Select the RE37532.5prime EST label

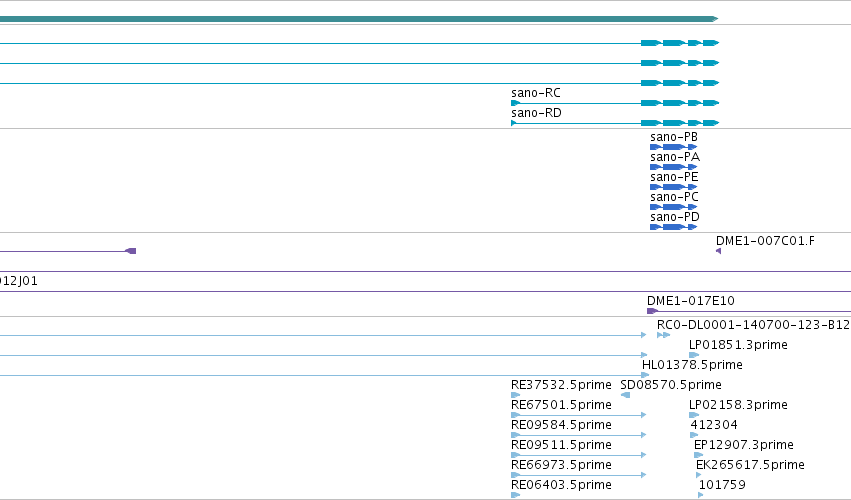pyautogui.click(x=561, y=385)
